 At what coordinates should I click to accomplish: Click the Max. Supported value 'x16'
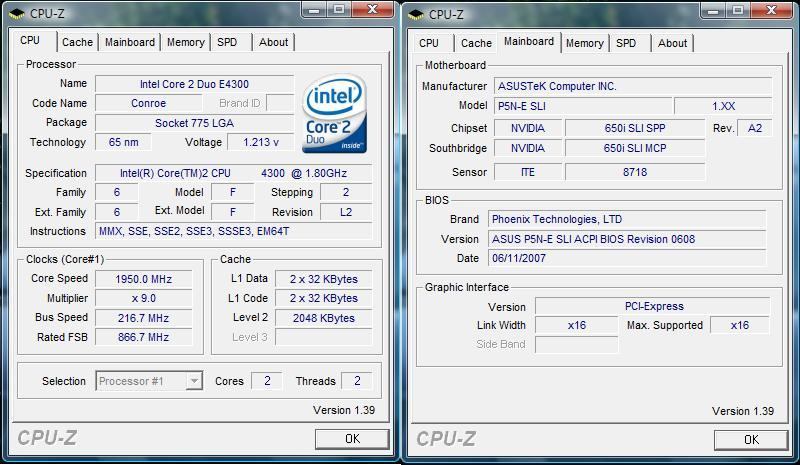[739, 325]
